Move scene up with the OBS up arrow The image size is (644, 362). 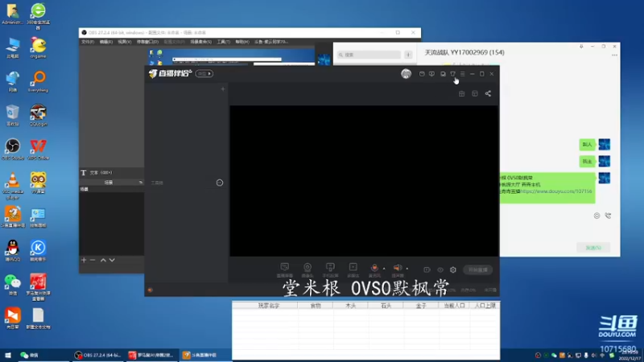pos(103,260)
